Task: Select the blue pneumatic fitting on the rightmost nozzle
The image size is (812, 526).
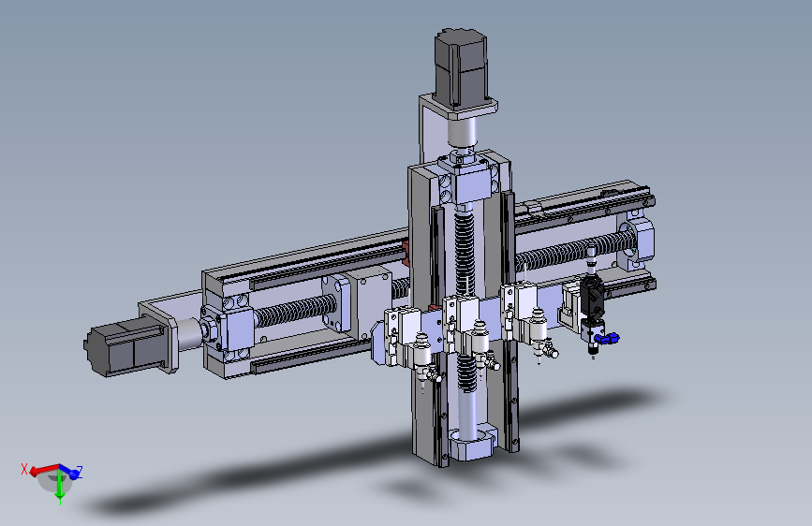Action: (x=606, y=339)
